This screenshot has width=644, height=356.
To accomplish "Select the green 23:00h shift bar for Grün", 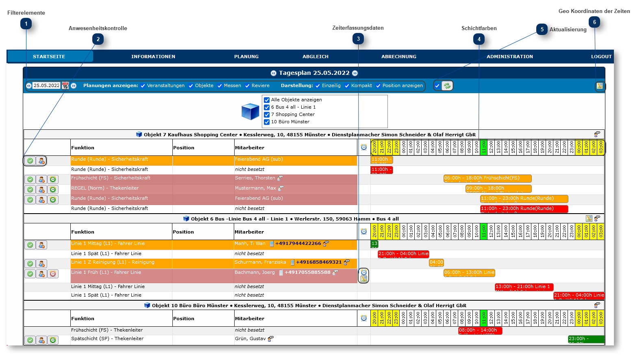I will (x=586, y=339).
